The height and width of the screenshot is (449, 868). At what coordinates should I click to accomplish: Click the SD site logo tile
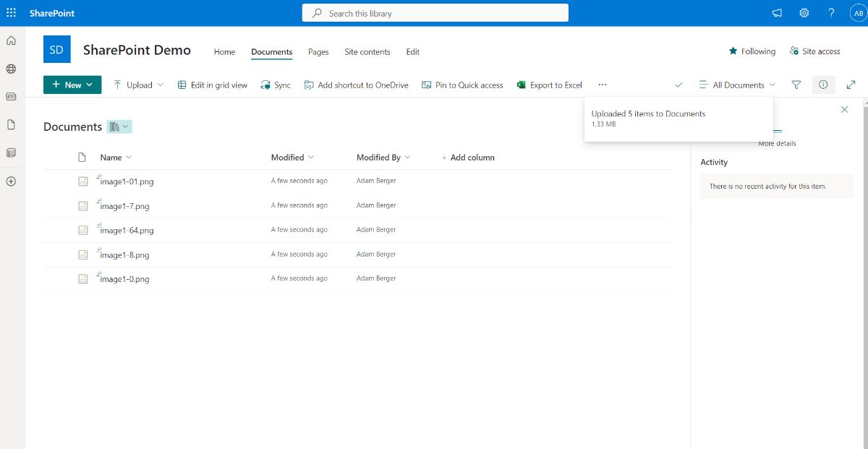57,50
